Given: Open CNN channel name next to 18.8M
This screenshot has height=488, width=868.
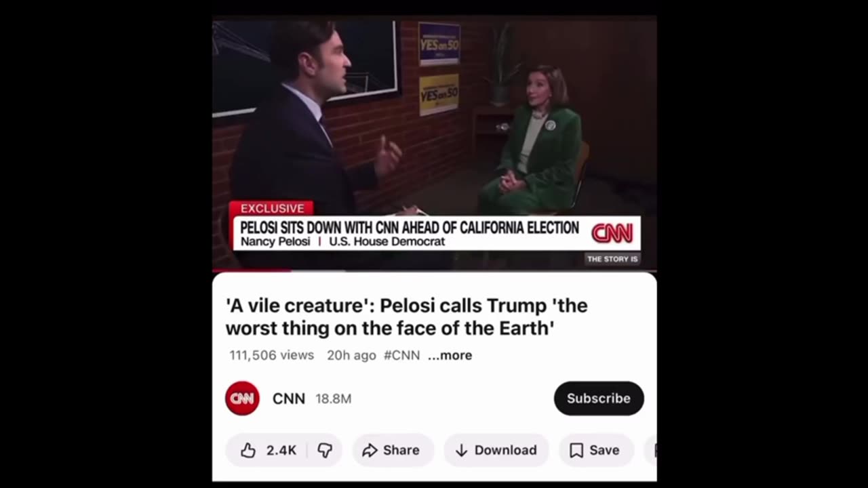Looking at the screenshot, I should [289, 399].
